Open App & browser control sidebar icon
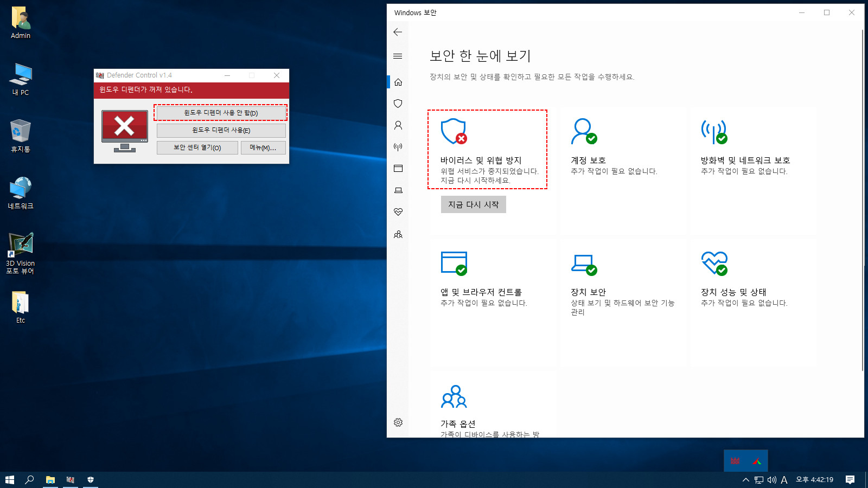This screenshot has height=488, width=868. tap(398, 169)
